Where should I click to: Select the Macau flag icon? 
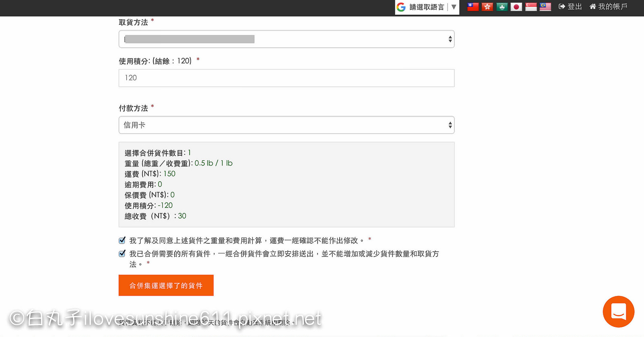(502, 7)
